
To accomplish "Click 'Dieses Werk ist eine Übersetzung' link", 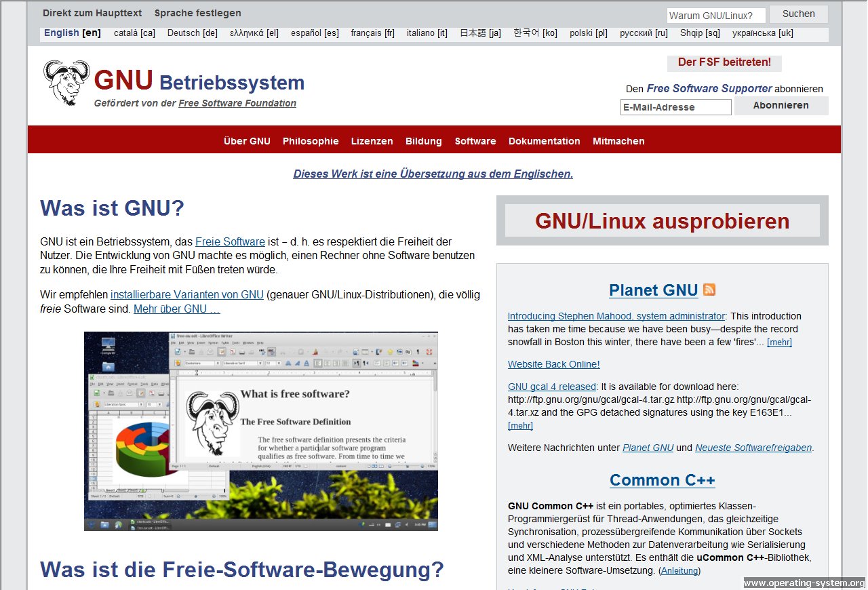I will pyautogui.click(x=433, y=174).
